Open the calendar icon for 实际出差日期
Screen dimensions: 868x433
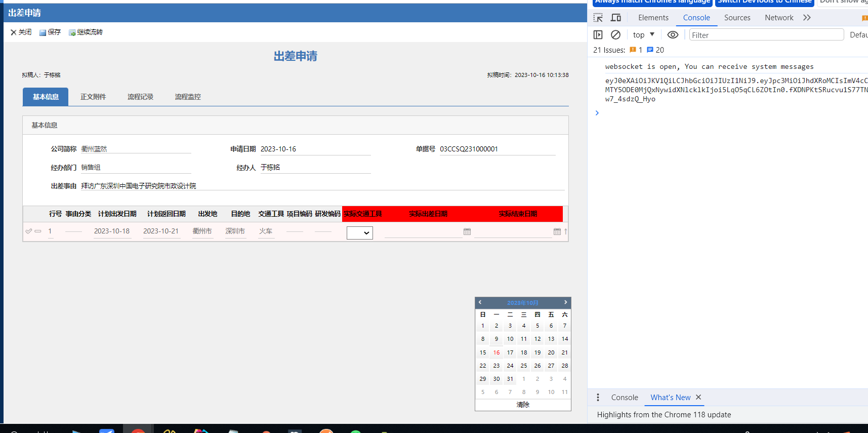467,231
